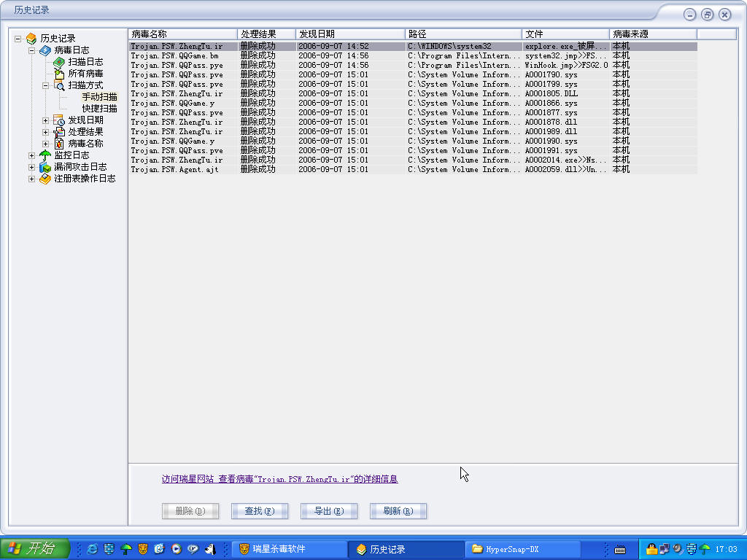Click the QQ tray icon
This screenshot has height=560, width=747.
pyautogui.click(x=651, y=549)
